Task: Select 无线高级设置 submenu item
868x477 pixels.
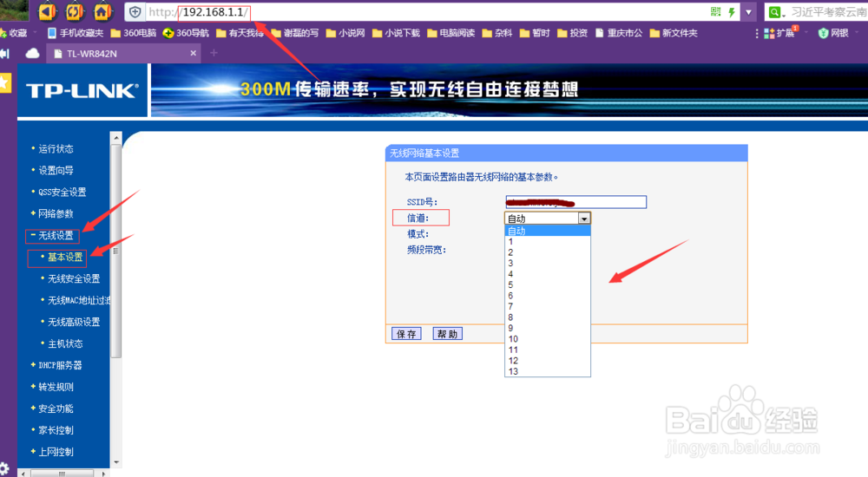Action: 74,322
